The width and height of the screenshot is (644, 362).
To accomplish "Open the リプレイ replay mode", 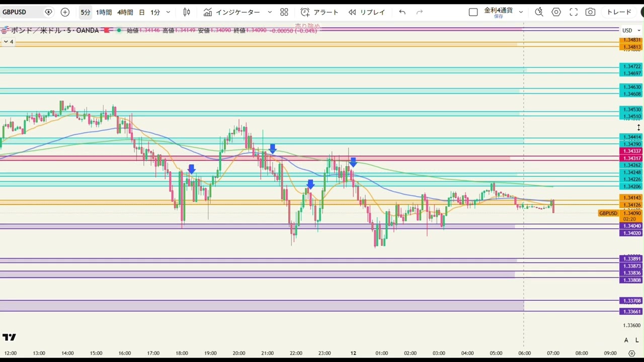I will [x=367, y=12].
